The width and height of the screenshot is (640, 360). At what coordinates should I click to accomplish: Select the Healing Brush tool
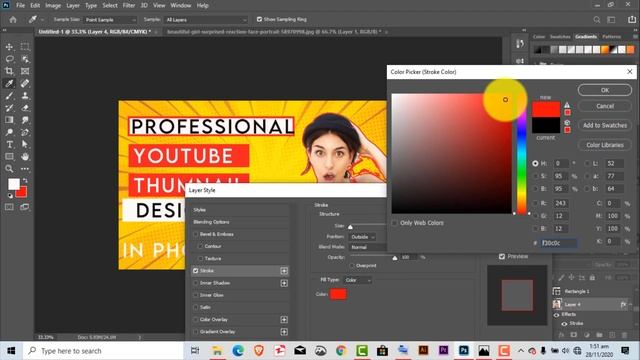click(25, 83)
